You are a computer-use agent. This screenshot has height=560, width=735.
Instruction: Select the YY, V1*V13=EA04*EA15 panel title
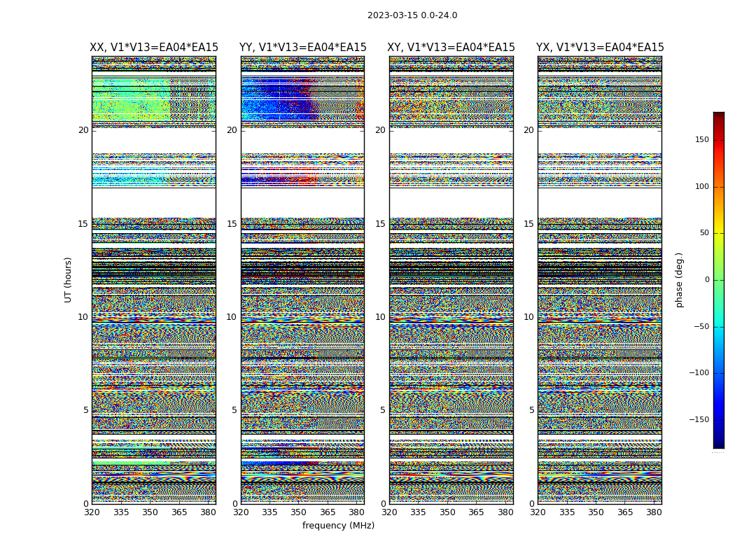[303, 48]
